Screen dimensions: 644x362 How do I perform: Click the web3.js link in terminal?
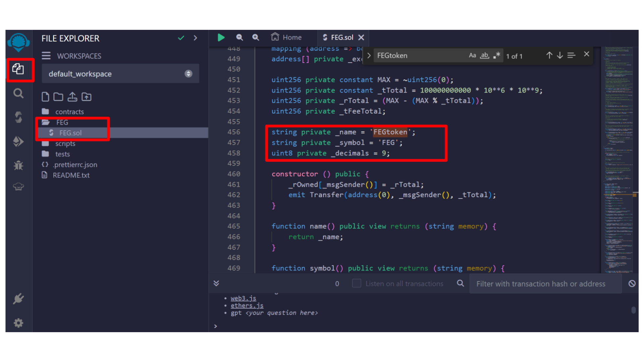click(x=243, y=298)
